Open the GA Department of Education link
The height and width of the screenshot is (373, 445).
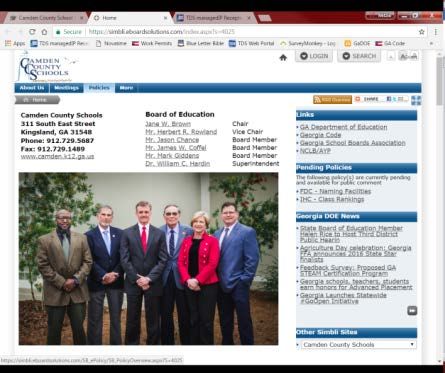tap(343, 127)
